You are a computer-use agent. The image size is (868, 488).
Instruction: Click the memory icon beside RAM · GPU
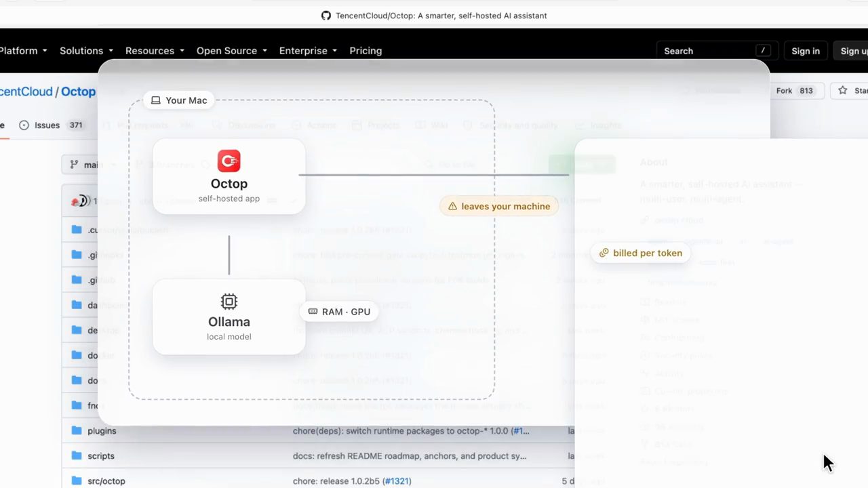pyautogui.click(x=313, y=312)
